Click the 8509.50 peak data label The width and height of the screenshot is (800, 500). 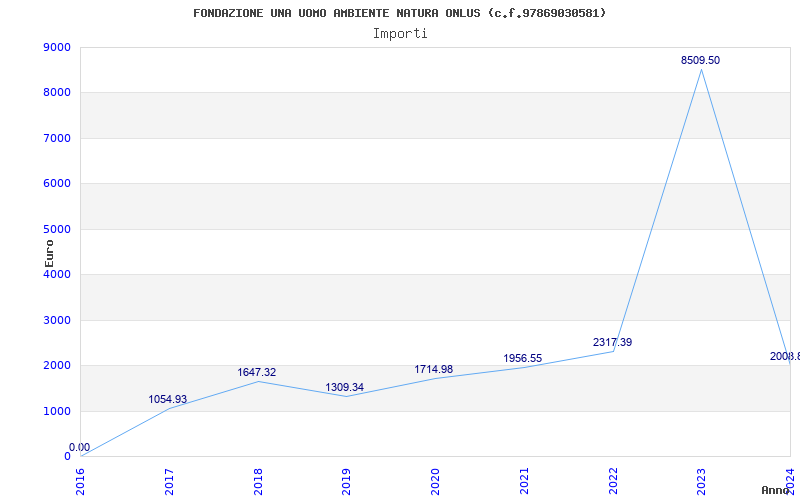click(700, 61)
